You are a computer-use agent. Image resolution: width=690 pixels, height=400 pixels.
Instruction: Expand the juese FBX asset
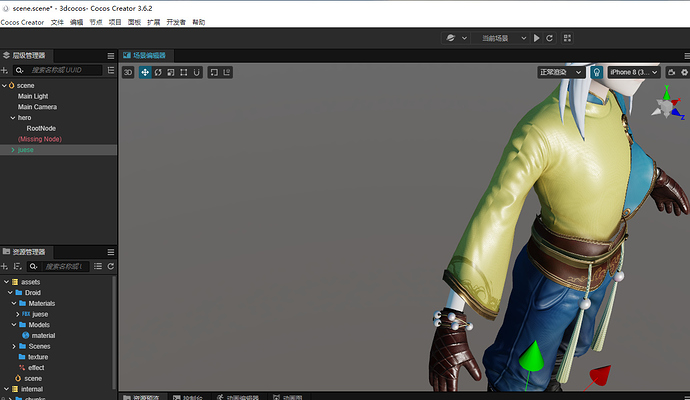(x=18, y=314)
